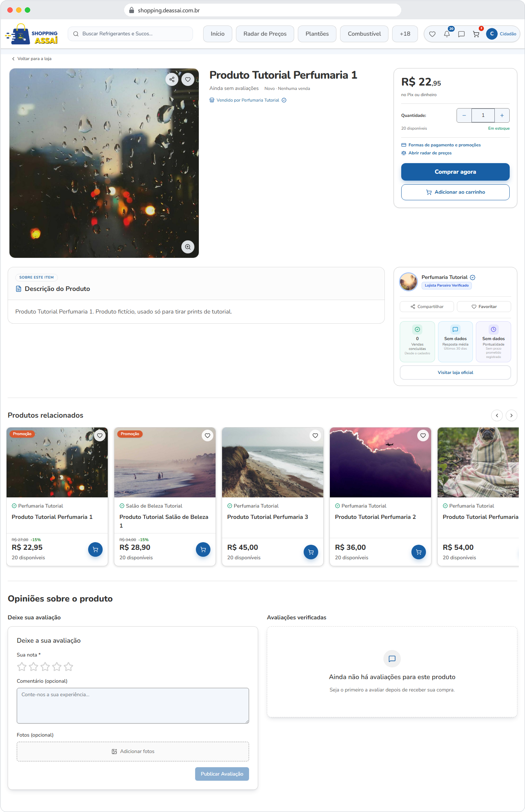Open Radar de Preços tab
The image size is (525, 812).
tap(265, 34)
